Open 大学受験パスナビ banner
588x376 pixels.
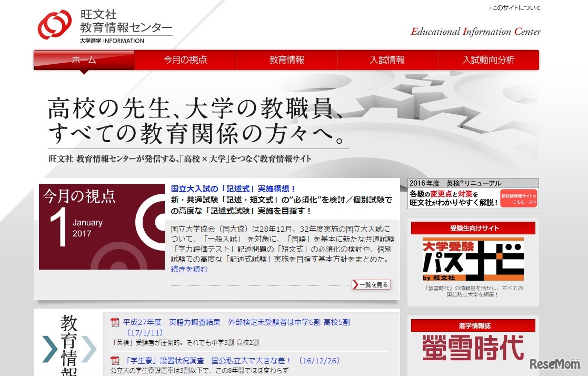[x=473, y=259]
